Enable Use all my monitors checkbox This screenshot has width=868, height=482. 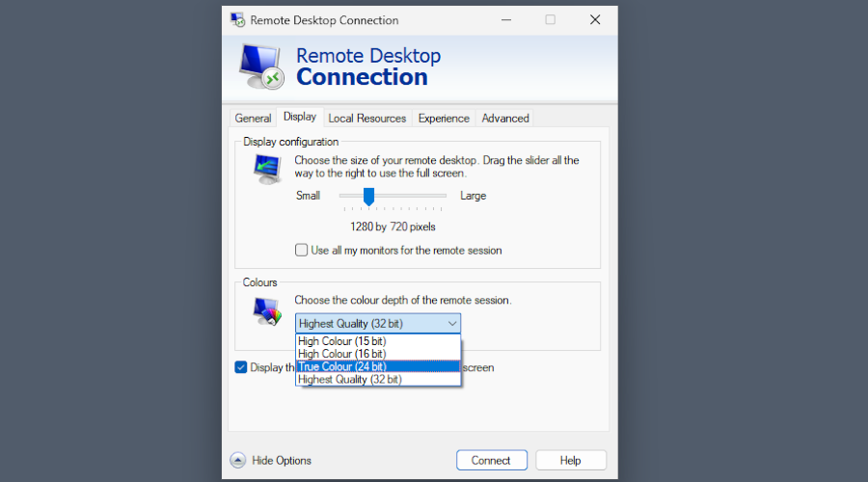(x=301, y=250)
